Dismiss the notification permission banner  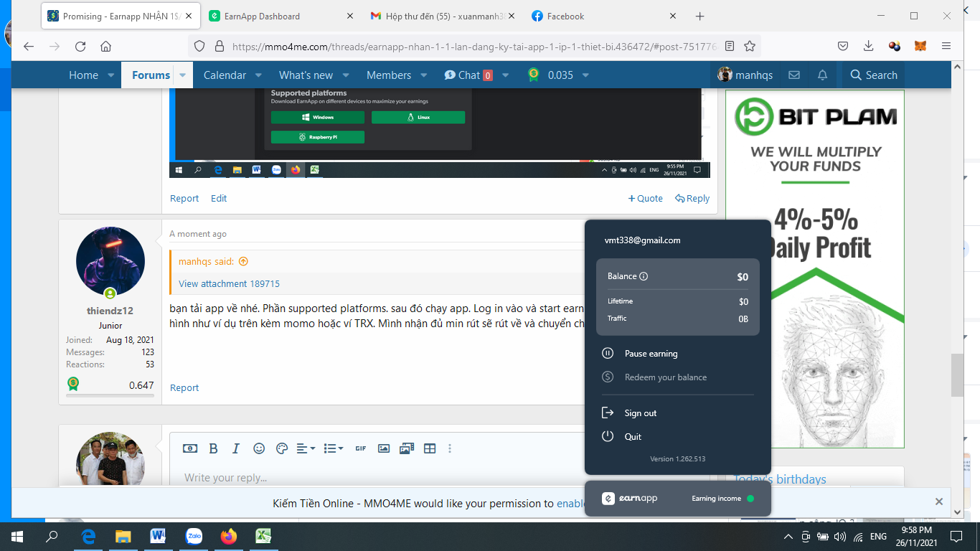(x=939, y=501)
